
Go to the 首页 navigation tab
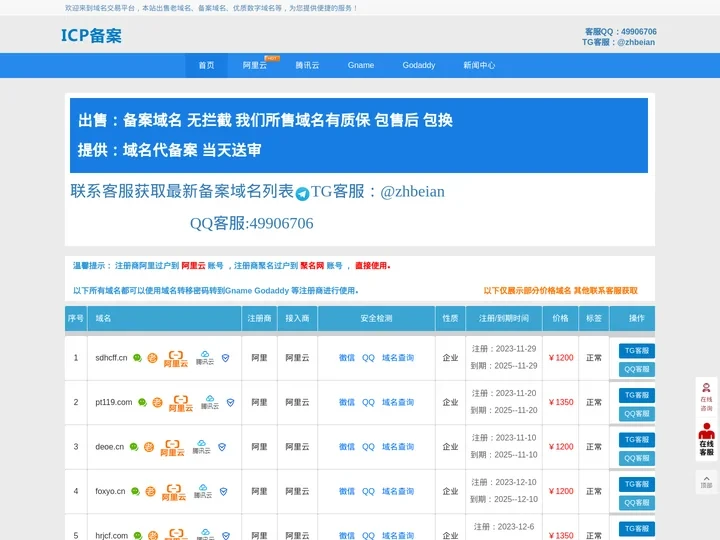click(206, 65)
